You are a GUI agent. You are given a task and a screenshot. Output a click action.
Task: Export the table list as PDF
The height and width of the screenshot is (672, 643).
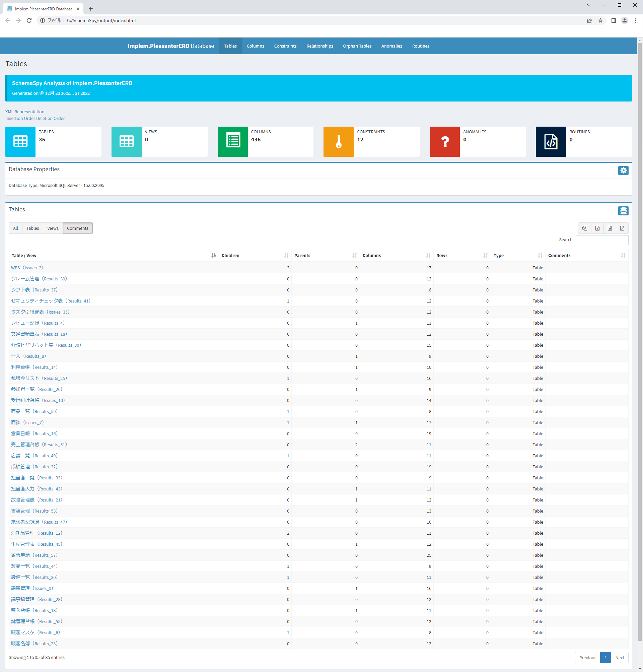click(x=622, y=228)
